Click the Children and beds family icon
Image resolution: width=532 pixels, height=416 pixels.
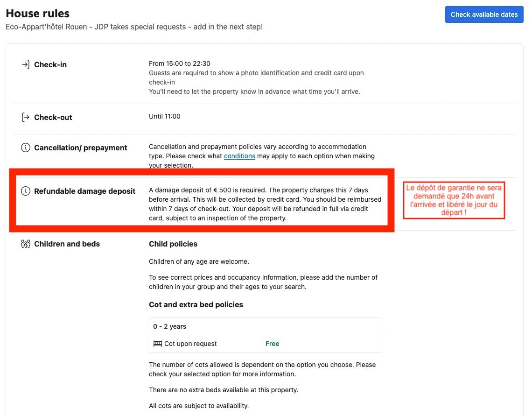click(26, 244)
